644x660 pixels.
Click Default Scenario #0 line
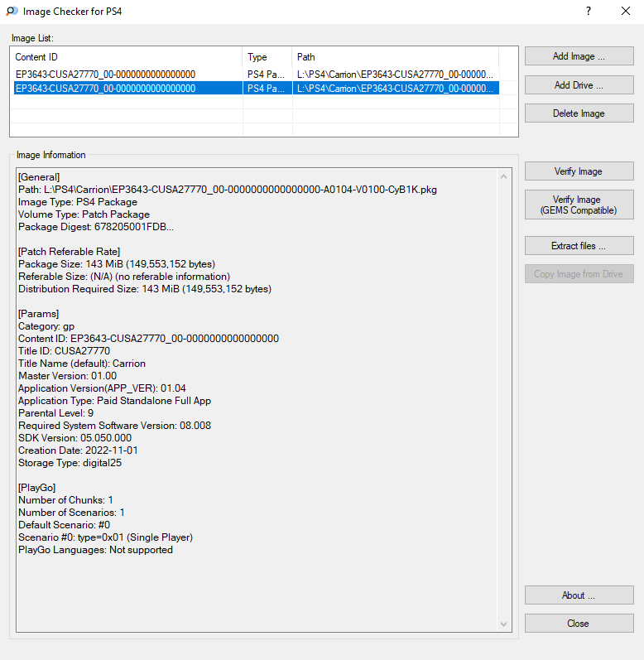65,525
